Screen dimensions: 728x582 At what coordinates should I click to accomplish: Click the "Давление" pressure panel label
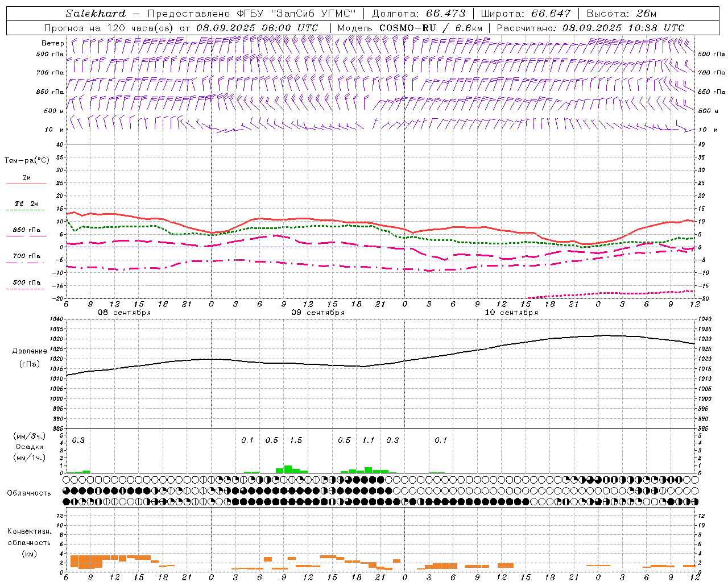click(30, 351)
